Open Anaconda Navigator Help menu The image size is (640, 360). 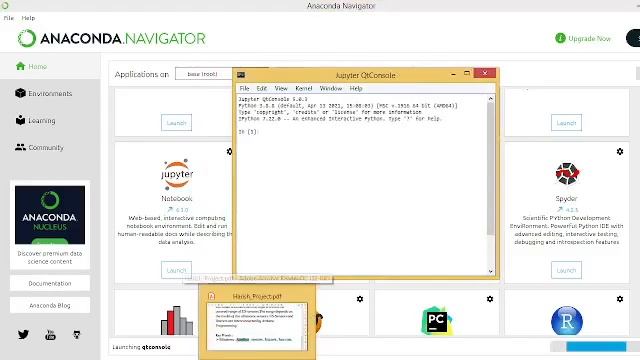point(28,18)
